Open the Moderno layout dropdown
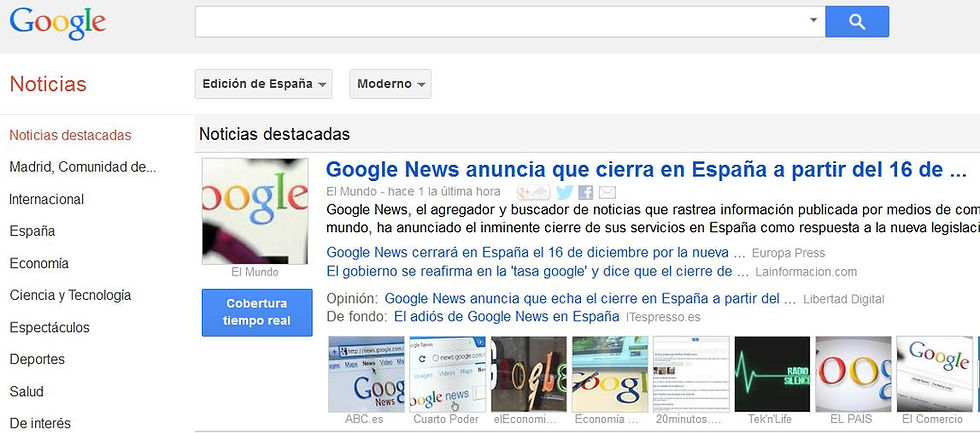980x433 pixels. coord(390,84)
